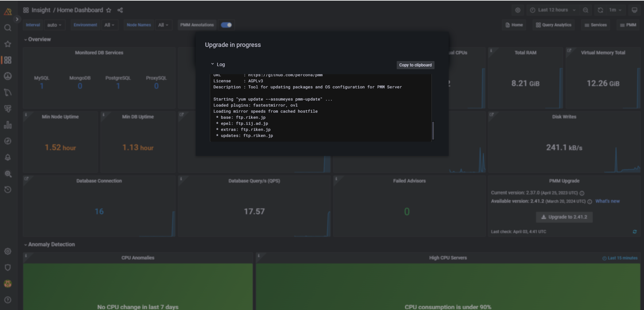Expand the sidebar with the arrow button
Image resolution: width=644 pixels, height=310 pixels.
pos(17,19)
